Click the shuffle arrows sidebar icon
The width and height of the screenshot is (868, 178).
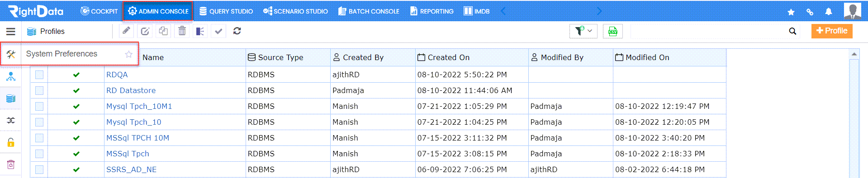11,120
